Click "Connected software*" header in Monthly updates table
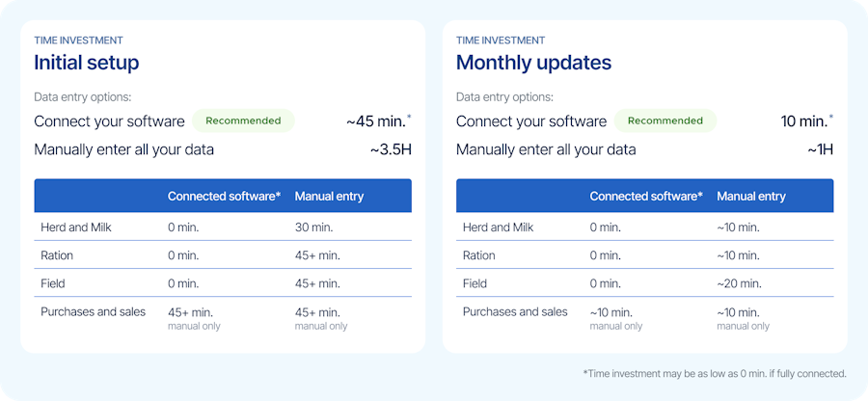 646,197
